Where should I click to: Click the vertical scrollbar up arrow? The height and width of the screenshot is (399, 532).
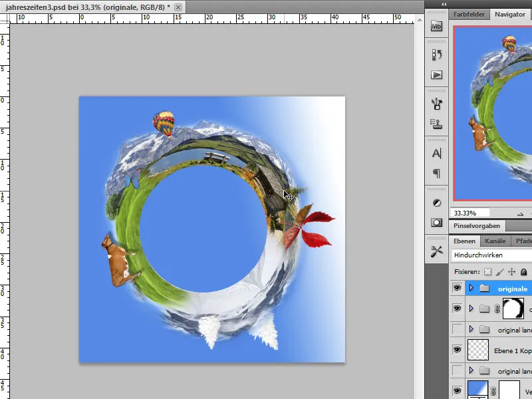[420, 20]
